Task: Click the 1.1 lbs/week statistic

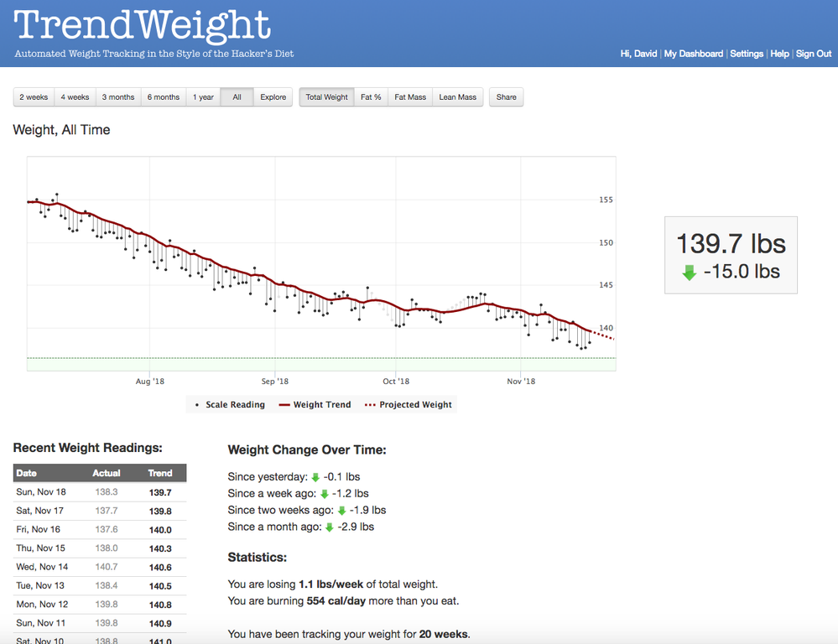Action: point(331,584)
